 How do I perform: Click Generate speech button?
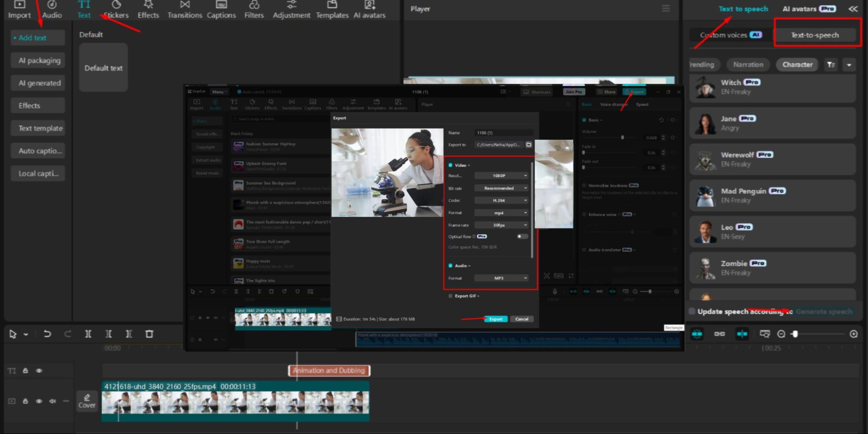point(824,311)
